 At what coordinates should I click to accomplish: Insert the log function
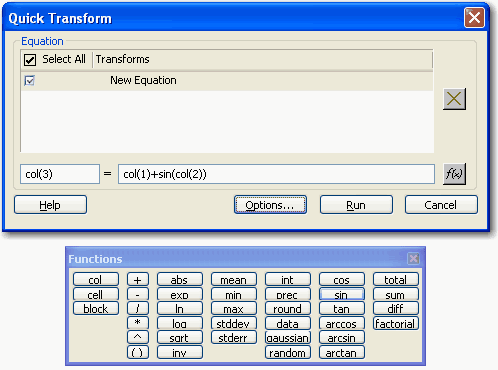pyautogui.click(x=180, y=323)
